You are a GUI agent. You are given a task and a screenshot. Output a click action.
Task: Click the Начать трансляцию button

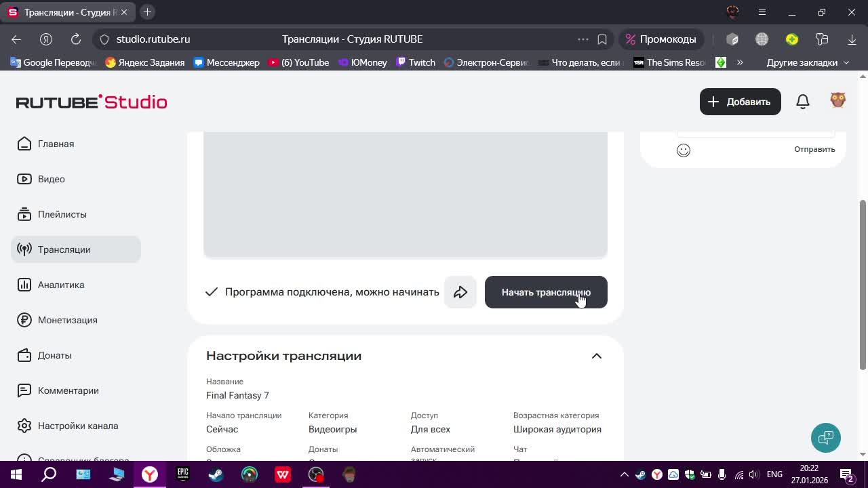546,292
